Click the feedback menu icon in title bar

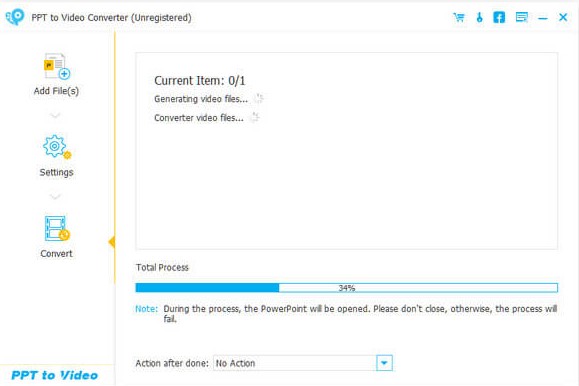coord(521,17)
